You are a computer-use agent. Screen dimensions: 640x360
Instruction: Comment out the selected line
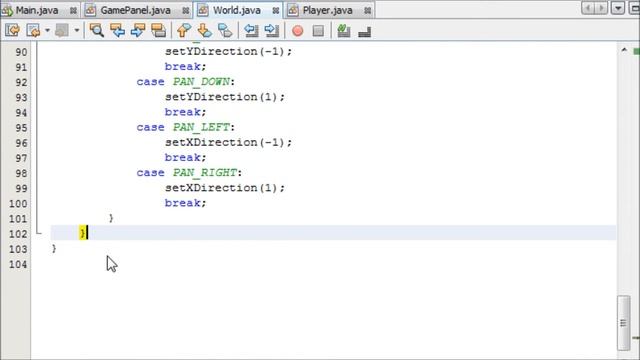coord(344,31)
